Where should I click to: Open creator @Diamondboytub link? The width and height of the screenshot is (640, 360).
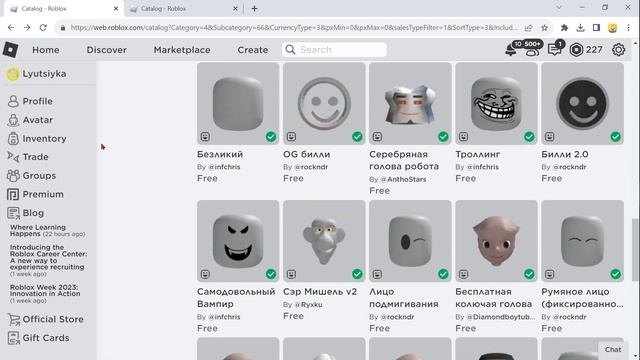point(500,317)
